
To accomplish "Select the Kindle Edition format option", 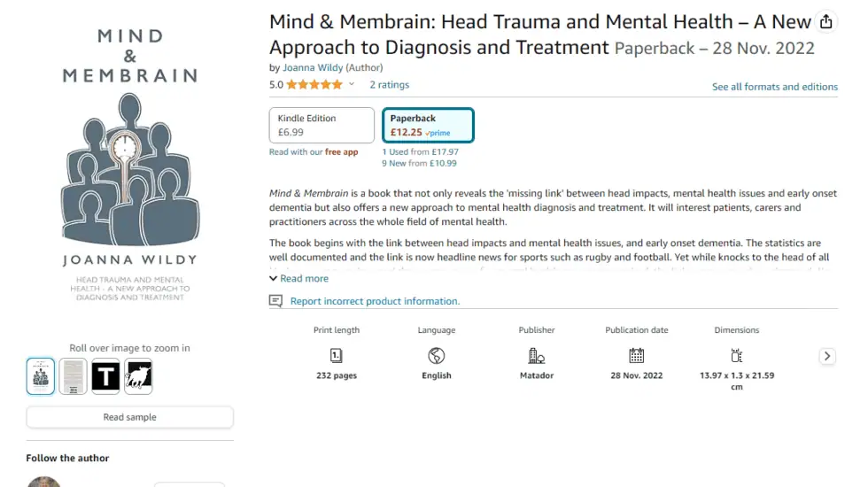I will click(322, 125).
